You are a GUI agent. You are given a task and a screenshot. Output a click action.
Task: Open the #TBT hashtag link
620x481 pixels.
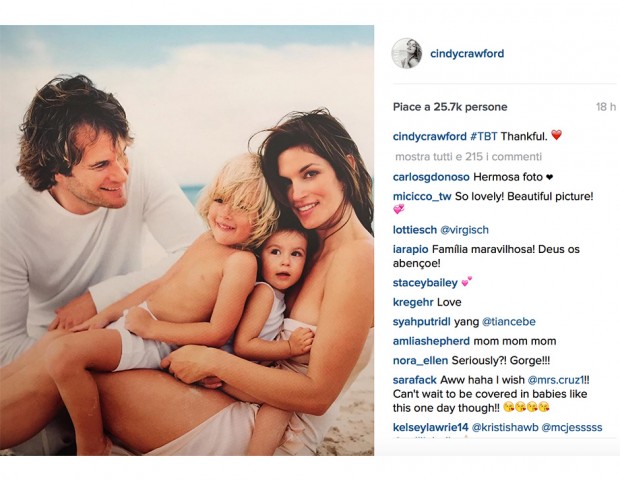484,136
